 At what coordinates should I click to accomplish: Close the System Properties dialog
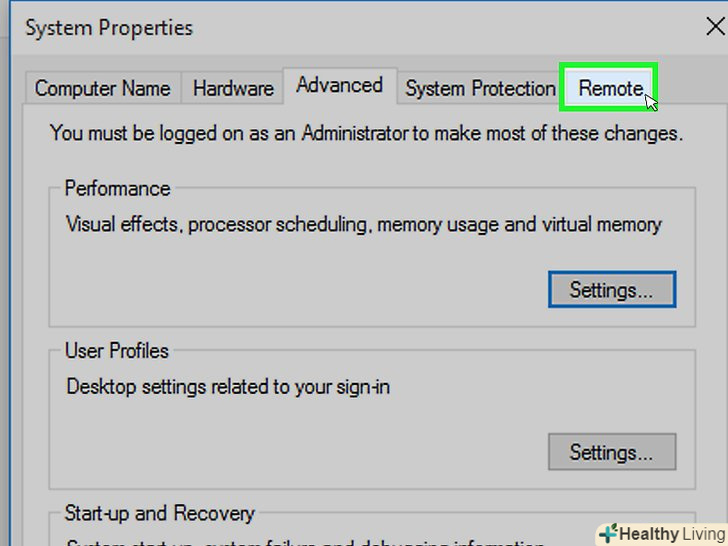pos(714,27)
